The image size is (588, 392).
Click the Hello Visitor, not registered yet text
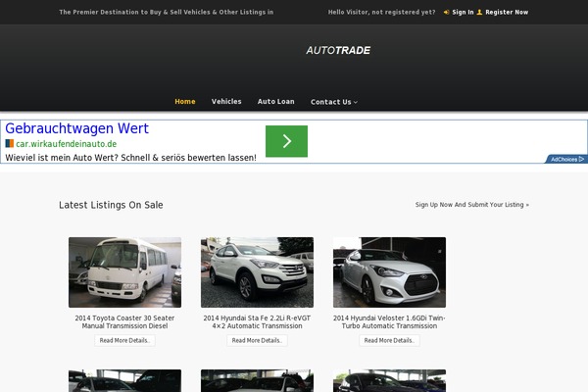[x=382, y=13]
